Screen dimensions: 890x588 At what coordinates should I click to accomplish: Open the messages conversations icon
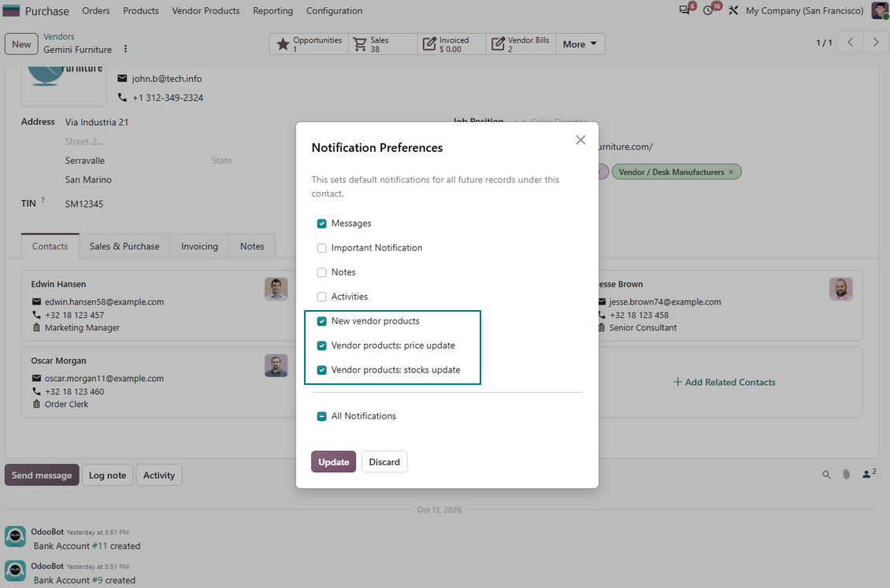684,11
